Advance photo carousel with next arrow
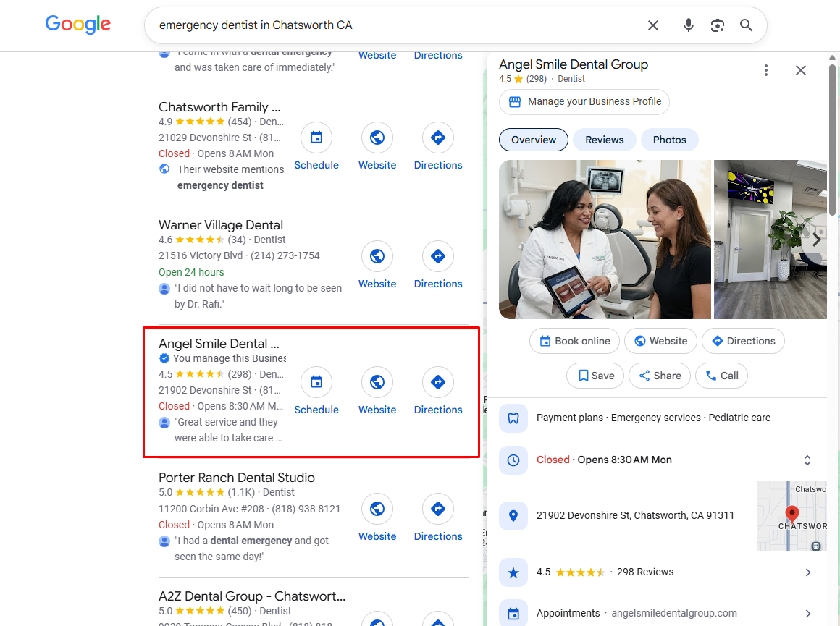 [x=816, y=240]
